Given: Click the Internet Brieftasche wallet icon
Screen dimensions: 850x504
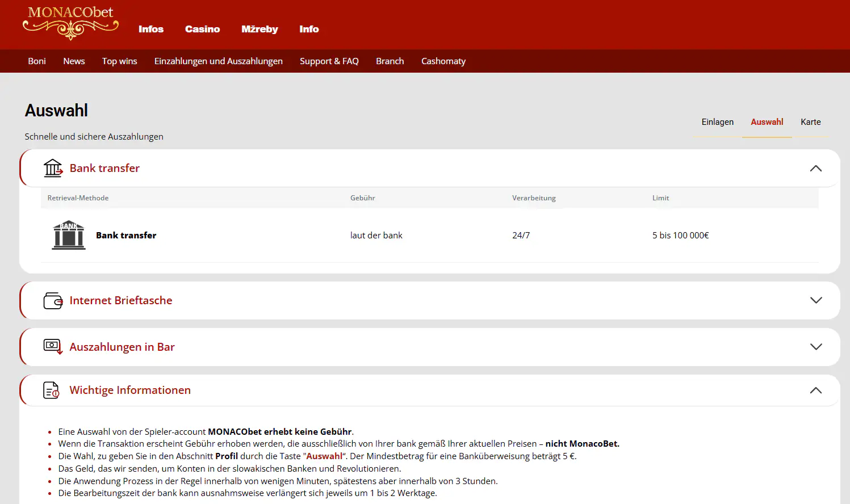Looking at the screenshot, I should pos(53,300).
